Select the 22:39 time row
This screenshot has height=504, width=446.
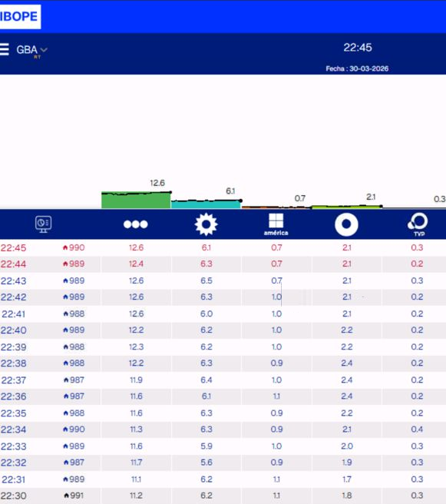tap(223, 347)
